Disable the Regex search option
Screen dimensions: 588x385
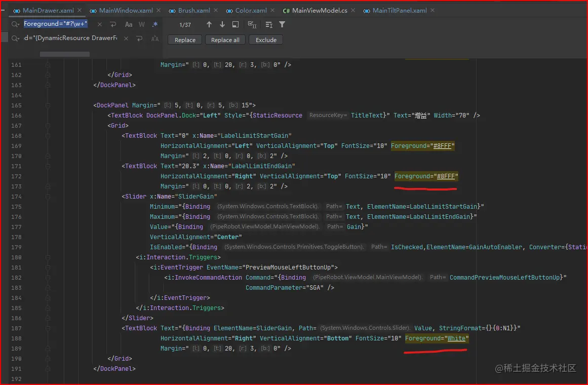155,24
